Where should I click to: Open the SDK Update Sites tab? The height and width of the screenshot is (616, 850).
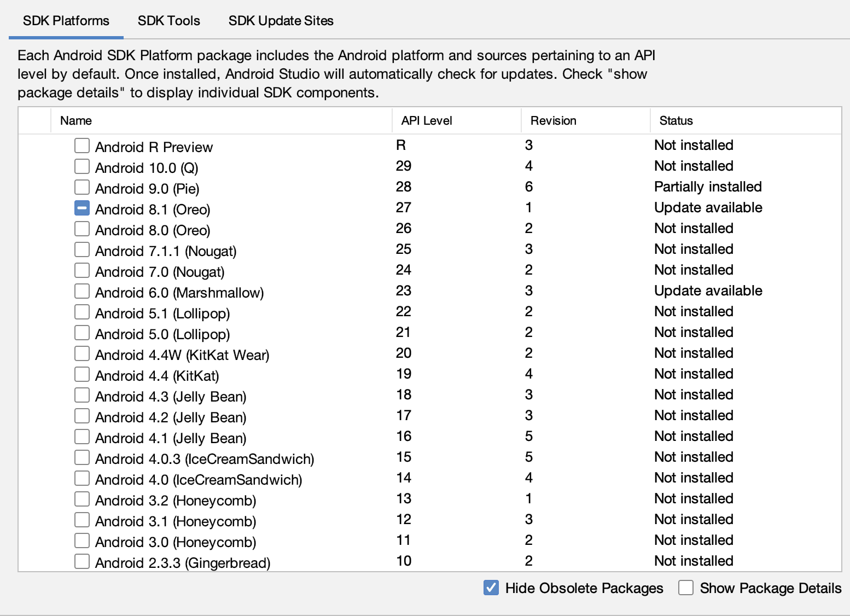pos(281,21)
